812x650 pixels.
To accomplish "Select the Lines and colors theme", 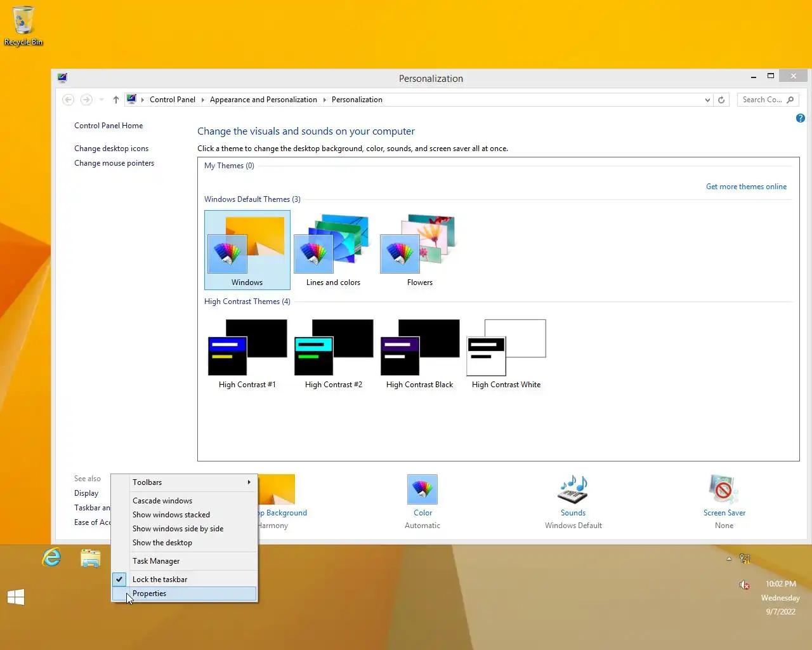I will tap(333, 250).
